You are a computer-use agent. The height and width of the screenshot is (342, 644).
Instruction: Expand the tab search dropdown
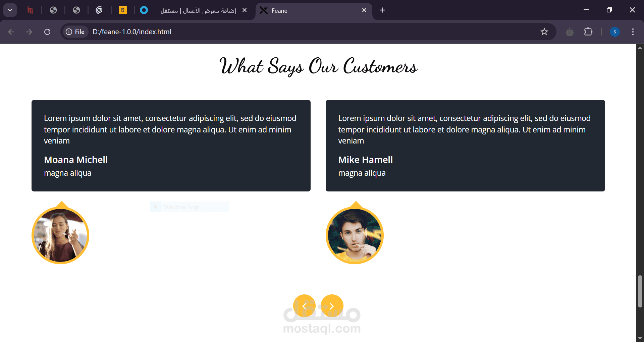(x=10, y=10)
